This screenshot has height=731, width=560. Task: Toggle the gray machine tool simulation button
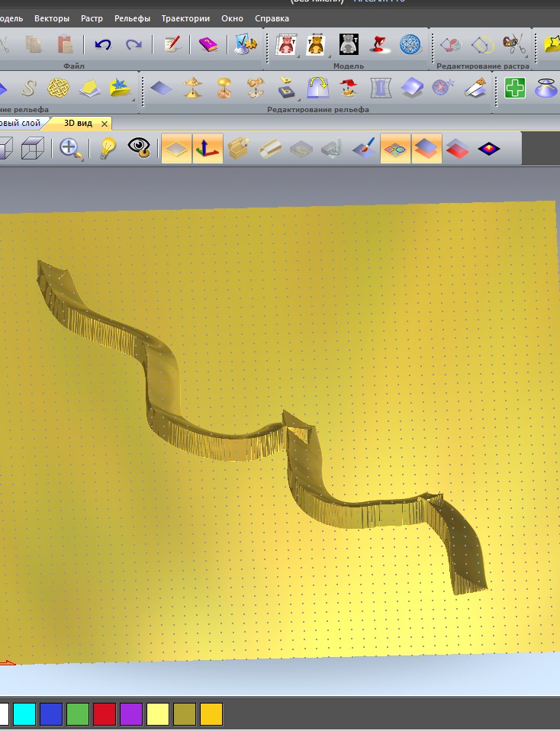point(332,148)
